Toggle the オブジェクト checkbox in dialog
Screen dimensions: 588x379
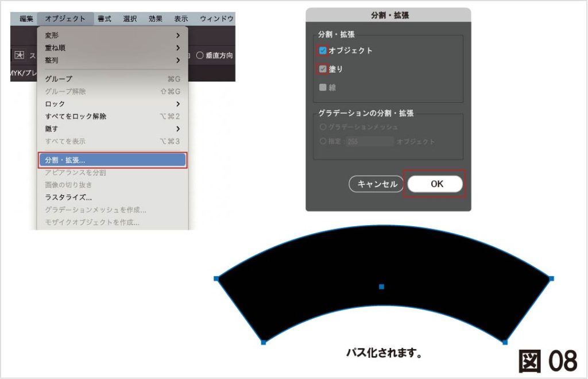coord(323,51)
